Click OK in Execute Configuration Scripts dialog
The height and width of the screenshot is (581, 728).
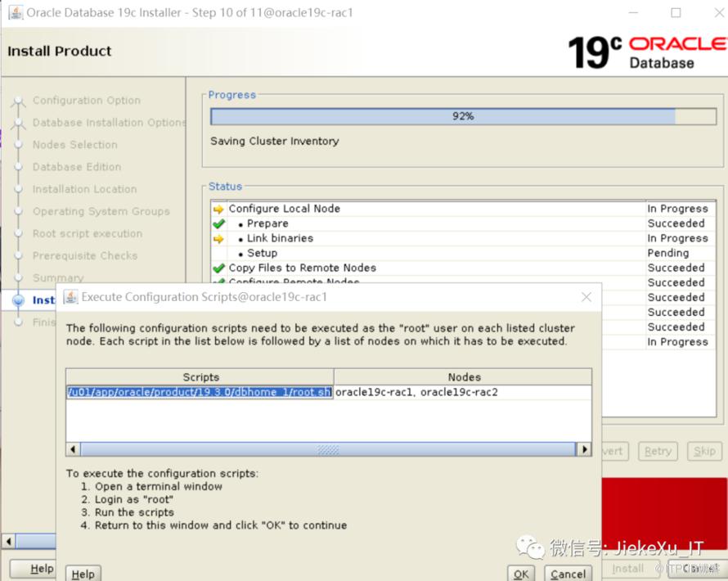pyautogui.click(x=521, y=574)
